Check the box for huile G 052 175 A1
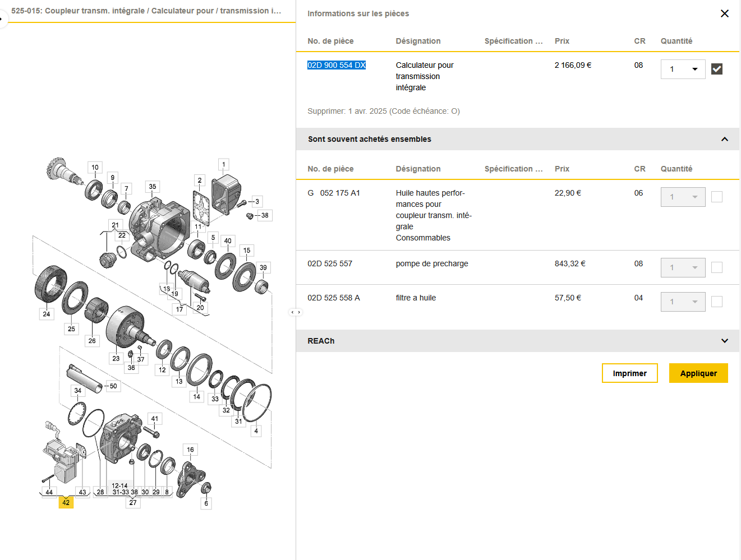 click(716, 197)
